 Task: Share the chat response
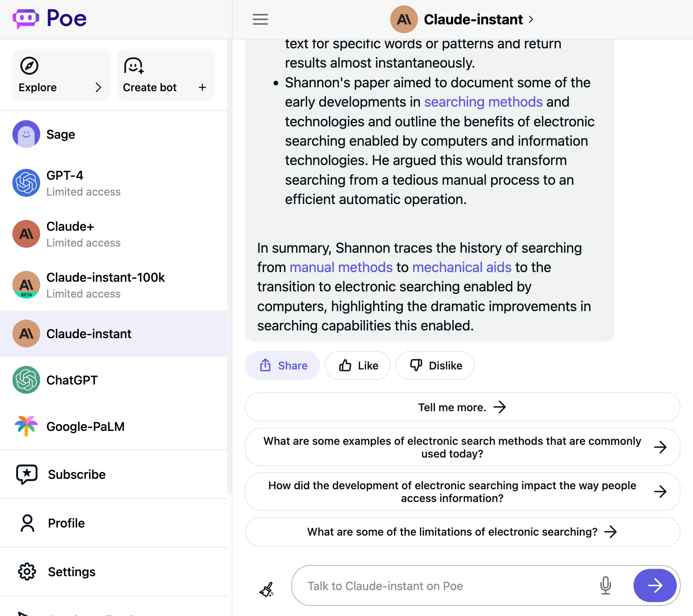click(282, 366)
